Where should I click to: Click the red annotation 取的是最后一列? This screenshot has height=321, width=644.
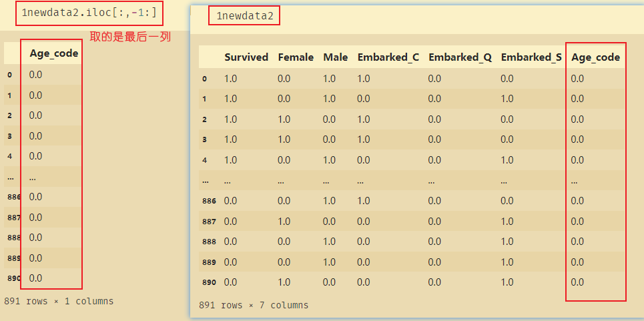(x=130, y=37)
